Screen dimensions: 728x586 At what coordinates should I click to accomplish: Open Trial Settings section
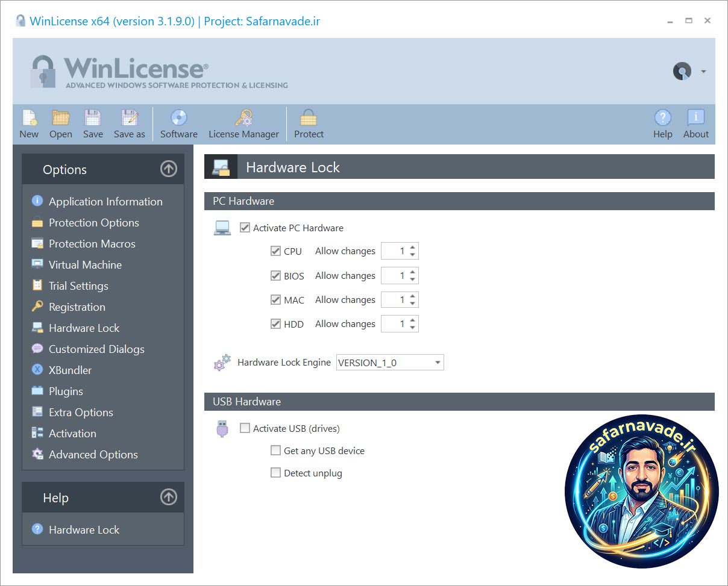point(78,285)
